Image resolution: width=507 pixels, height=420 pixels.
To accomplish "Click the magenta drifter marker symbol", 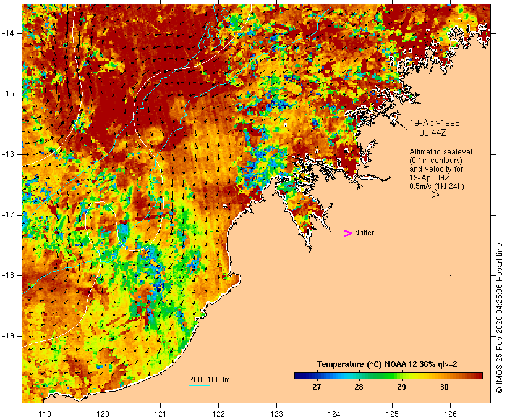I will pyautogui.click(x=348, y=233).
